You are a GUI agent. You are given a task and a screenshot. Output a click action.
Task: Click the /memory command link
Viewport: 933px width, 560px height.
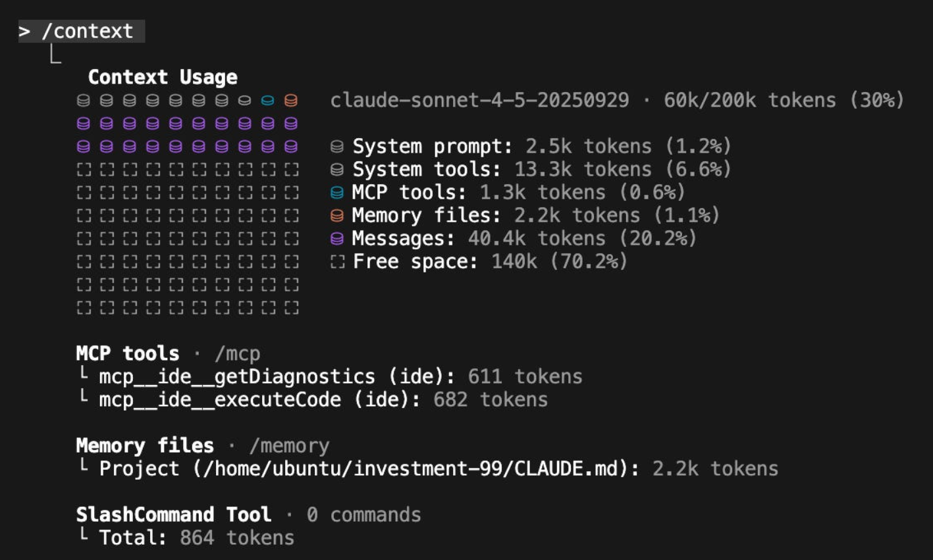click(x=289, y=445)
